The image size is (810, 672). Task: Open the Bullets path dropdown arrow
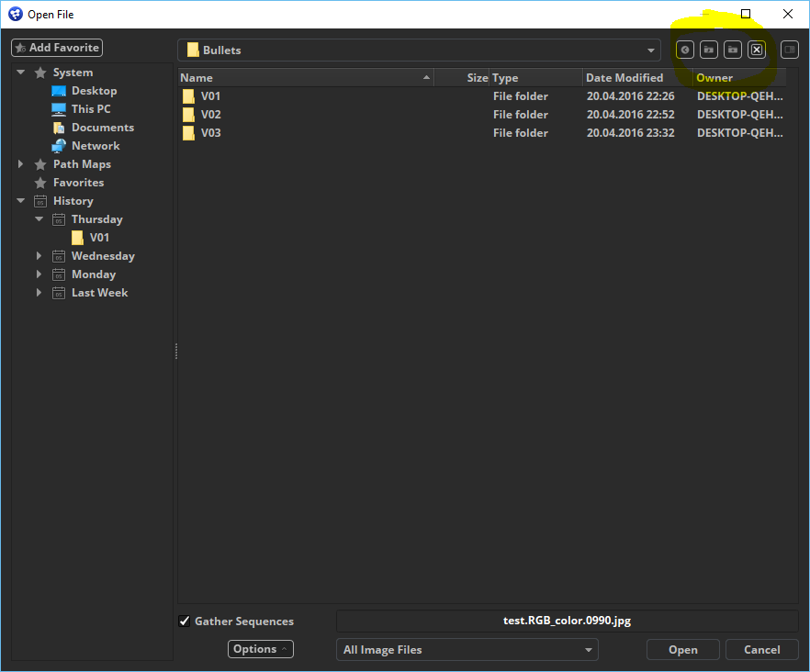(651, 50)
